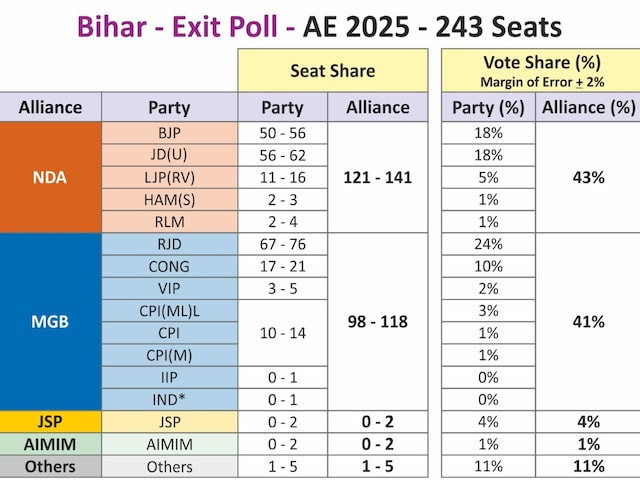Screen dimensions: 640x480
Task: Click the Bihar Exit Poll title text
Action: (319, 24)
